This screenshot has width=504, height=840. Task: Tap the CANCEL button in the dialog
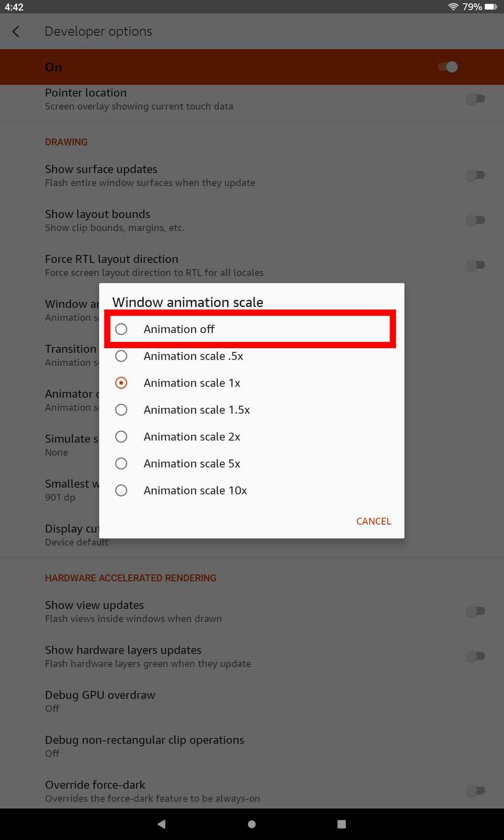point(373,521)
